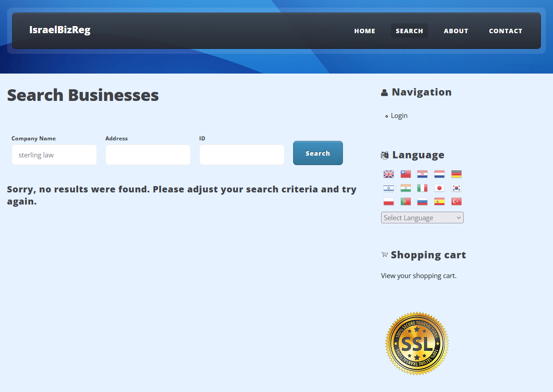The image size is (553, 392).
Task: Click the 'Search Businesses' page heading
Action: [83, 95]
